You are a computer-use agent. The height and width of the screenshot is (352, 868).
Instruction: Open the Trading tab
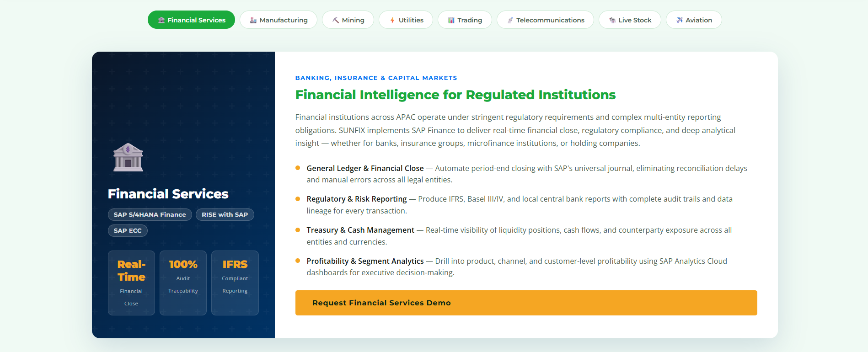465,20
